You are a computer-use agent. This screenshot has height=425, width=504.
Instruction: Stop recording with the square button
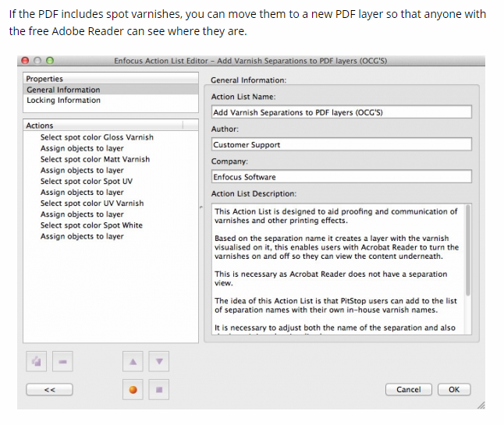tap(159, 389)
